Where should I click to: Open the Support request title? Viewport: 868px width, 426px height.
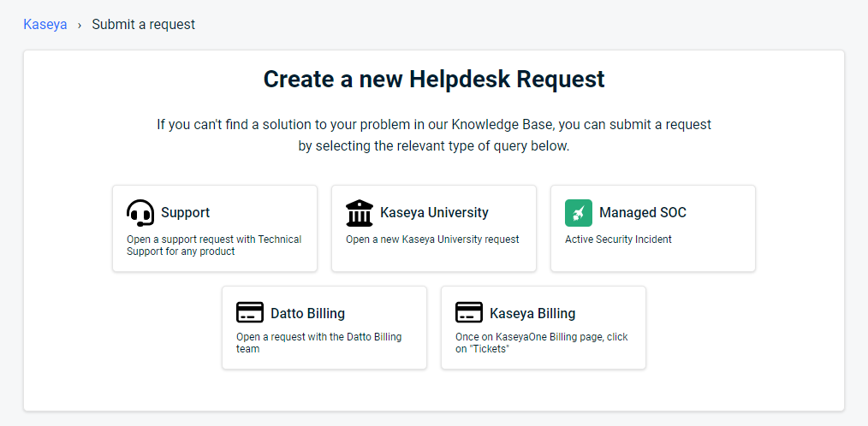186,212
